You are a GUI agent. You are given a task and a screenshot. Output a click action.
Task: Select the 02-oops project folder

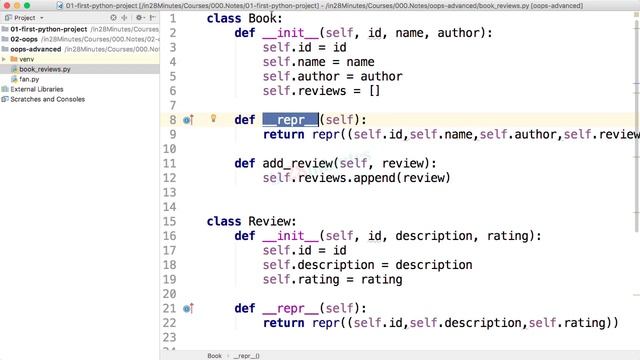click(24, 39)
